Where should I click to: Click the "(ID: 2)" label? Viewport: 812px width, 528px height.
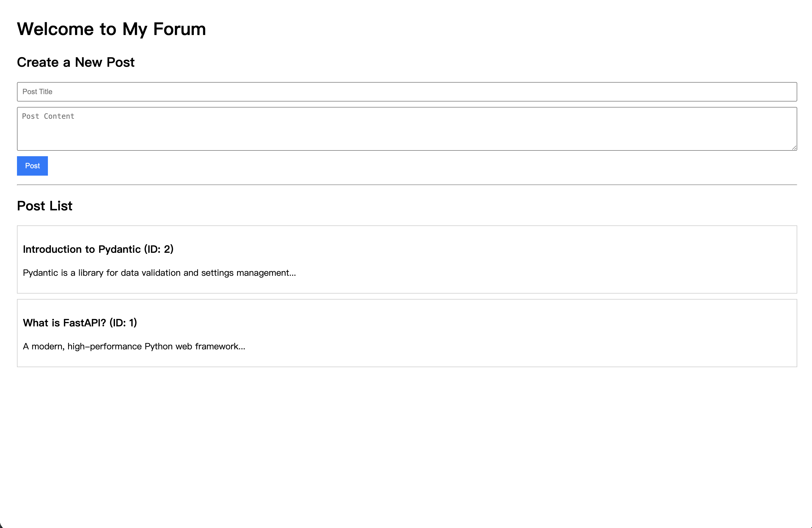coord(159,249)
